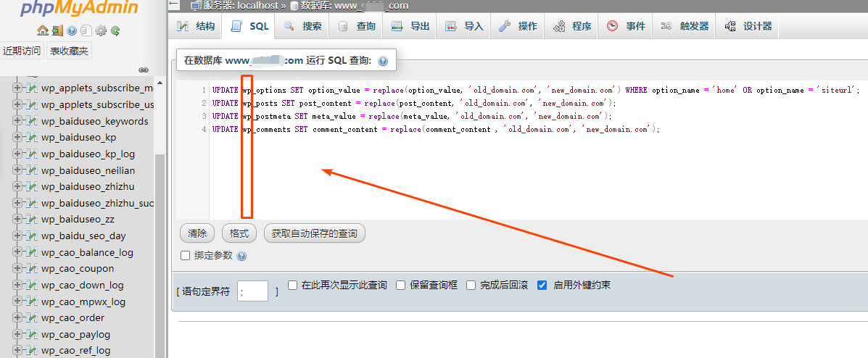The image size is (868, 358).
Task: Click the 表收藏夹 button
Action: tap(69, 51)
